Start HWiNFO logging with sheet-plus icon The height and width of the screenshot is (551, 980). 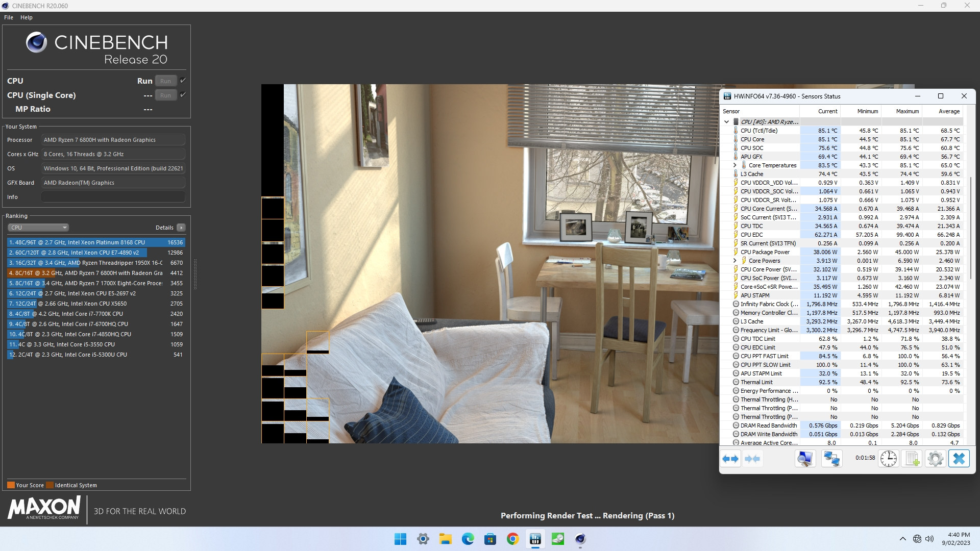[912, 459]
